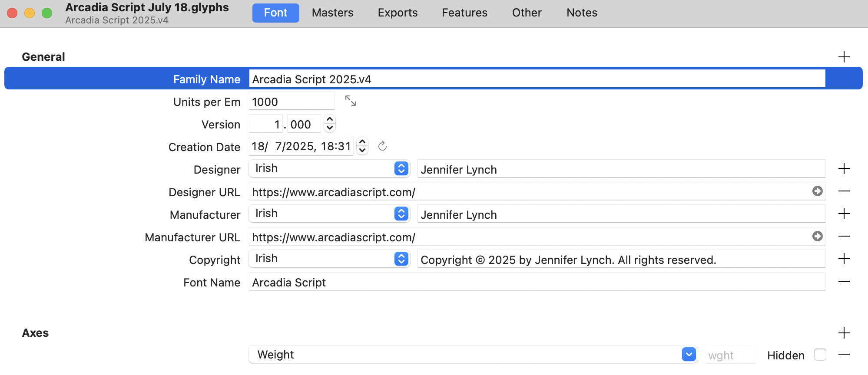The height and width of the screenshot is (375, 868).
Task: Open the Features tab
Action: point(464,13)
